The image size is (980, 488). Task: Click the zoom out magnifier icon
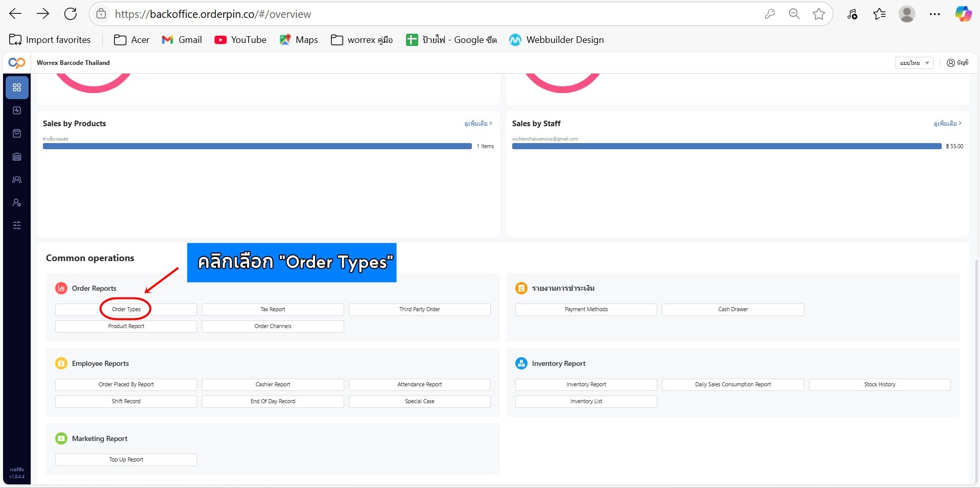794,14
